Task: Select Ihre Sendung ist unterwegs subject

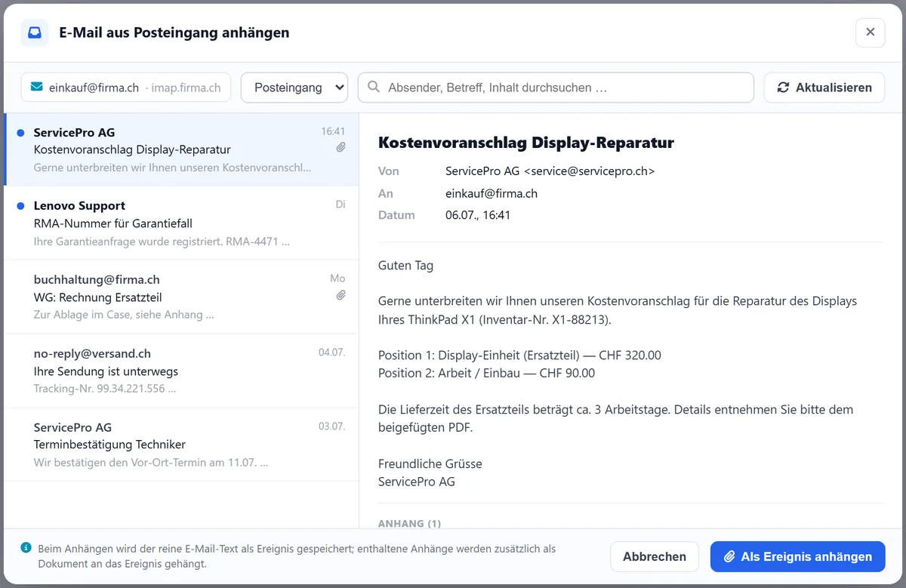Action: 106,371
